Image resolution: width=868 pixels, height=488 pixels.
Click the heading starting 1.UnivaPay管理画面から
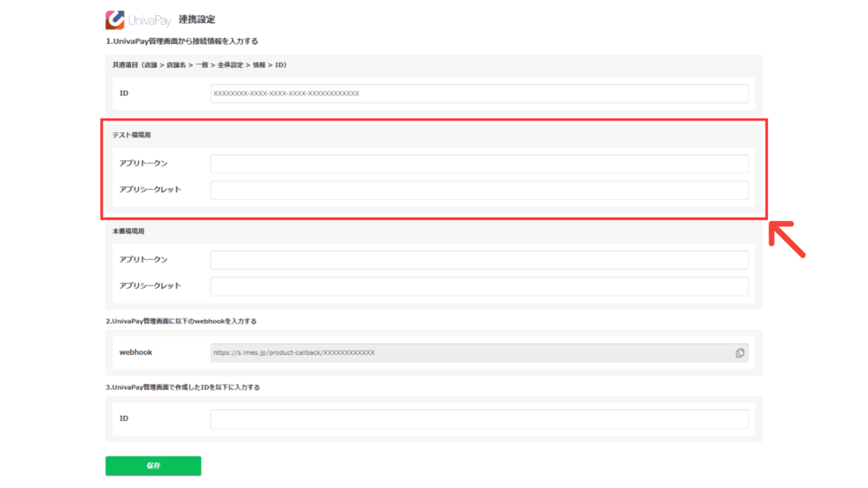click(x=182, y=42)
